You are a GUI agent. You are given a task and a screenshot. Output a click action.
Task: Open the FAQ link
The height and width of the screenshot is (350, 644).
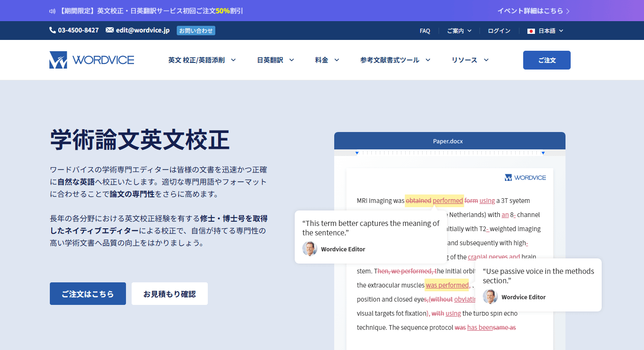425,31
